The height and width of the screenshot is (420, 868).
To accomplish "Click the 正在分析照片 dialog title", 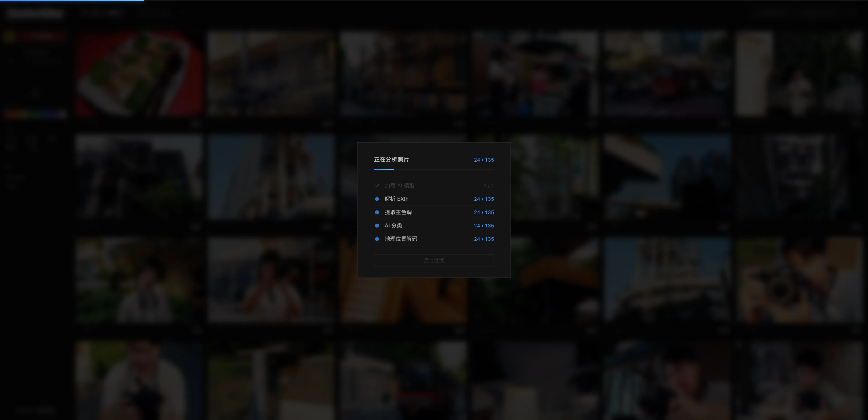I will tap(391, 160).
